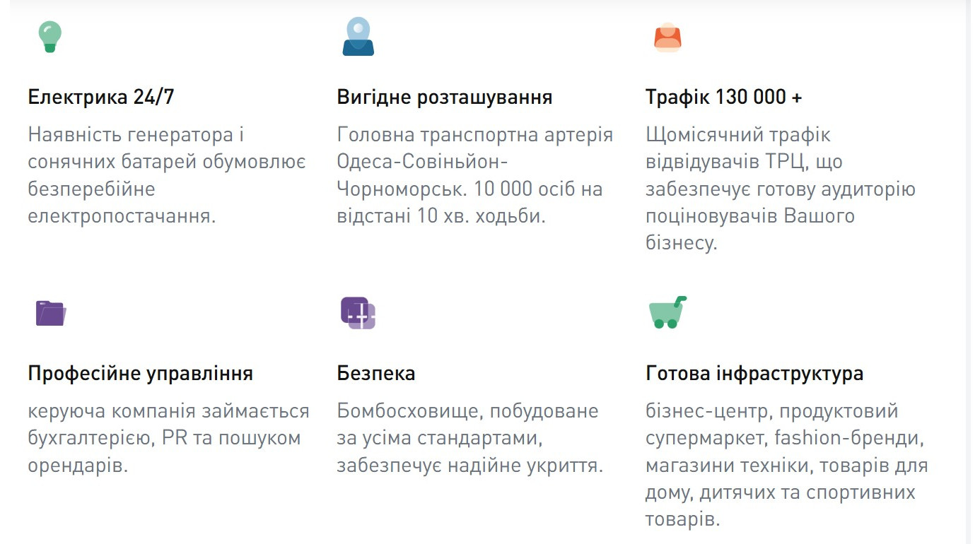This screenshot has height=544, width=980.
Task: Click the green light bulb icon
Action: point(49,37)
